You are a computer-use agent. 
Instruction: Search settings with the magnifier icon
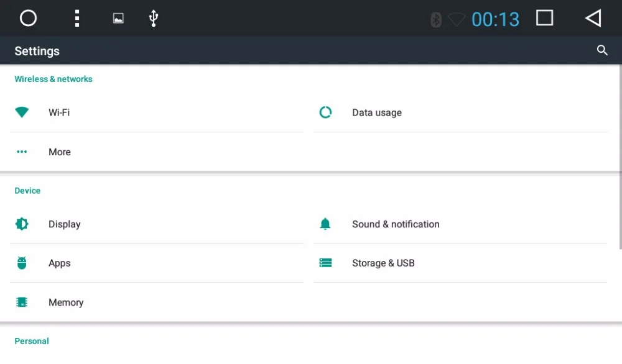[x=602, y=51]
